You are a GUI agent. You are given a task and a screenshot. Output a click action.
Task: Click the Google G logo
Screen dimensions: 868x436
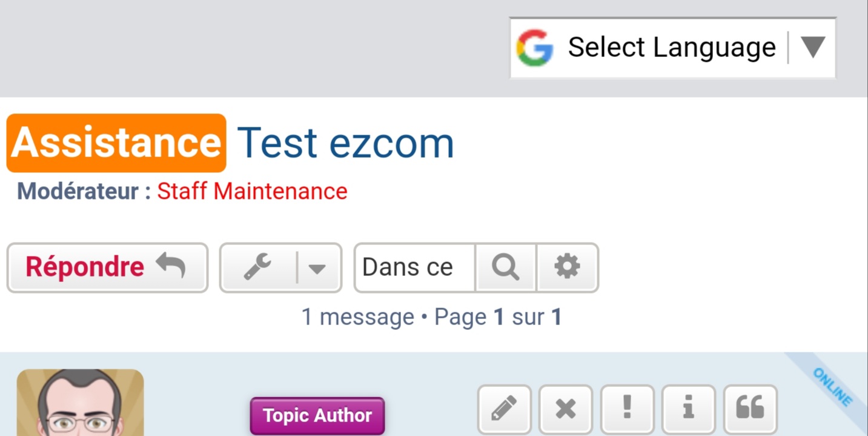tap(535, 48)
